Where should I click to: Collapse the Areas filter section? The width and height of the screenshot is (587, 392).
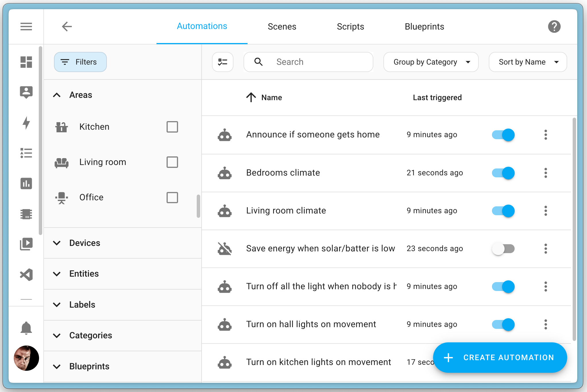[57, 95]
